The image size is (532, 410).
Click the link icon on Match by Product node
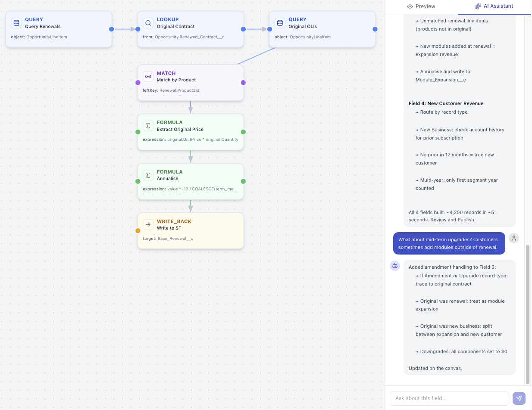tap(148, 77)
